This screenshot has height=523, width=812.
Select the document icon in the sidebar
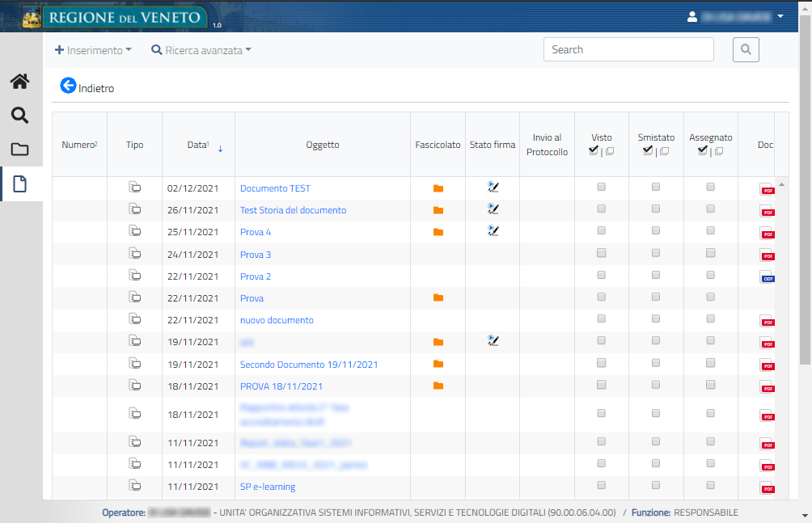19,183
